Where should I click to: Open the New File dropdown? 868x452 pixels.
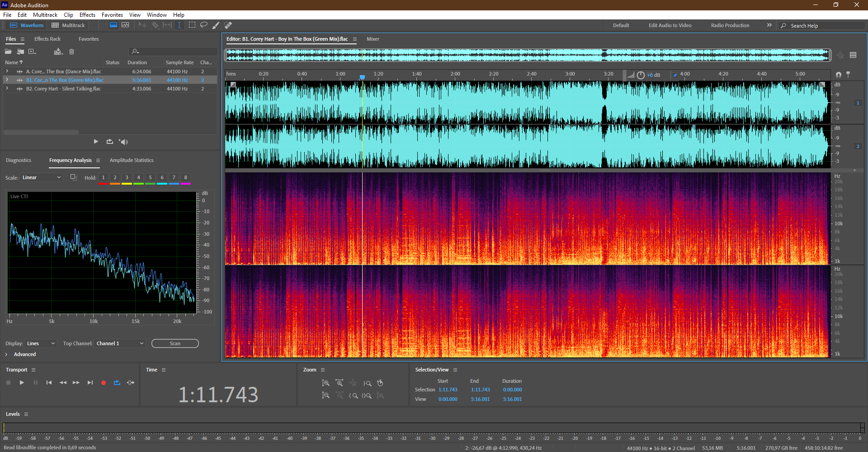tap(32, 52)
